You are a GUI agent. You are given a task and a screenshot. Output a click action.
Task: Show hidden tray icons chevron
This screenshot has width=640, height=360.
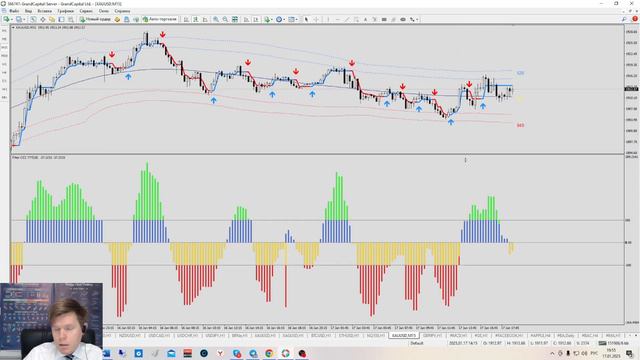pos(552,353)
